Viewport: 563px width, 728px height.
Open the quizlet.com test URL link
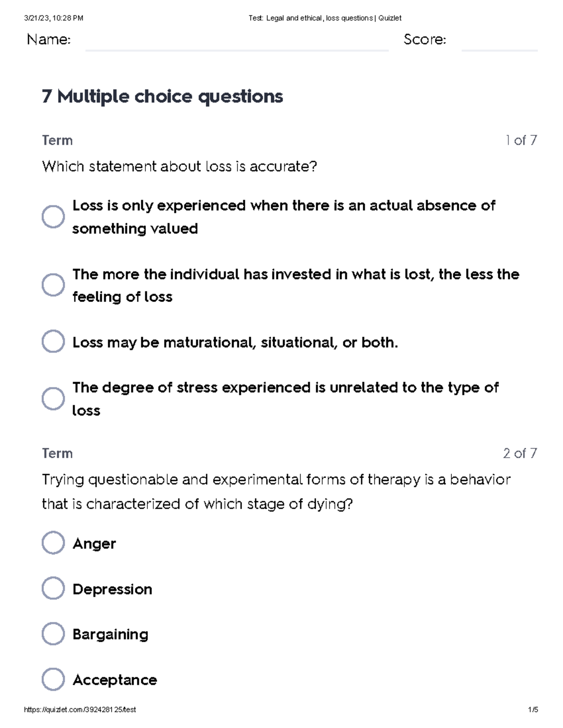pos(80,710)
